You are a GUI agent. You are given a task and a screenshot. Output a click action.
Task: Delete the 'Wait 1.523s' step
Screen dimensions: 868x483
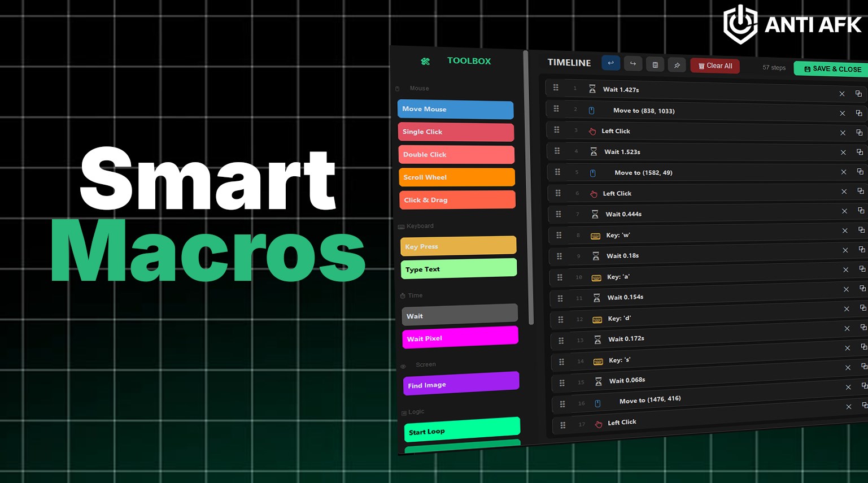[843, 153]
